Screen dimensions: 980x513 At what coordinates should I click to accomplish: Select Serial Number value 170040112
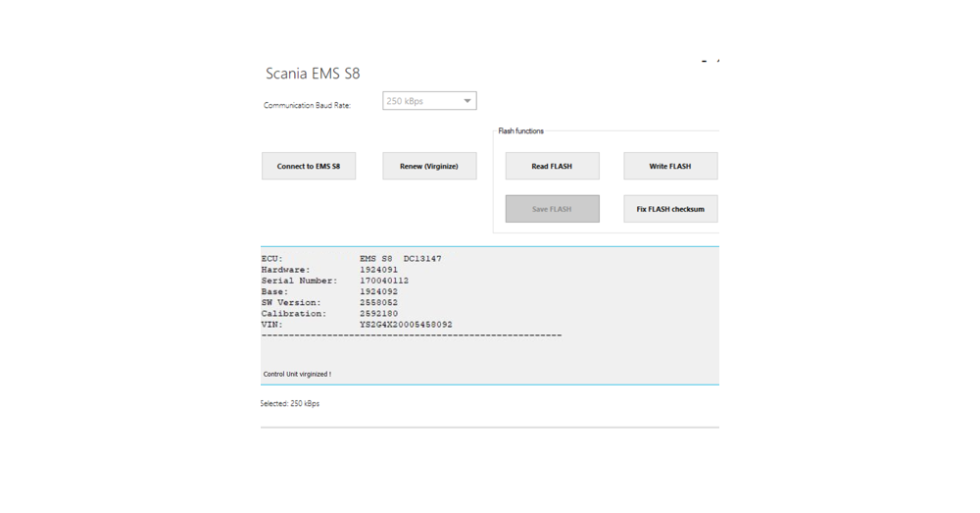(384, 281)
